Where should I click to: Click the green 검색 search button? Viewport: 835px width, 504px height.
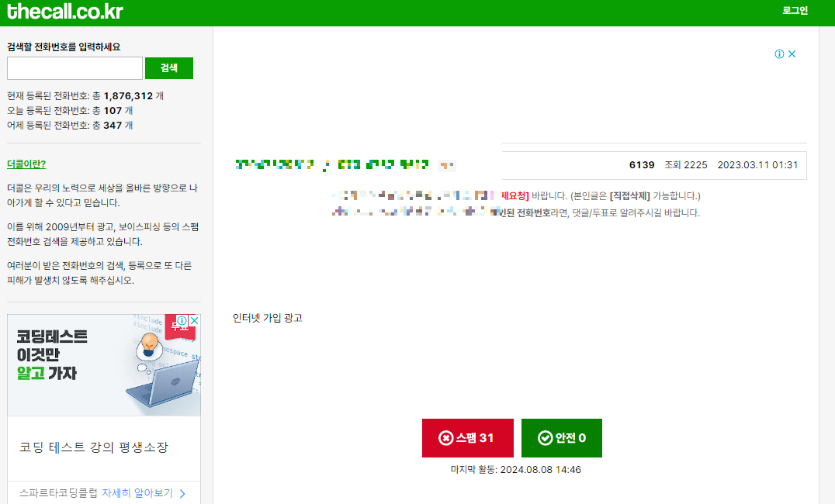pos(169,68)
